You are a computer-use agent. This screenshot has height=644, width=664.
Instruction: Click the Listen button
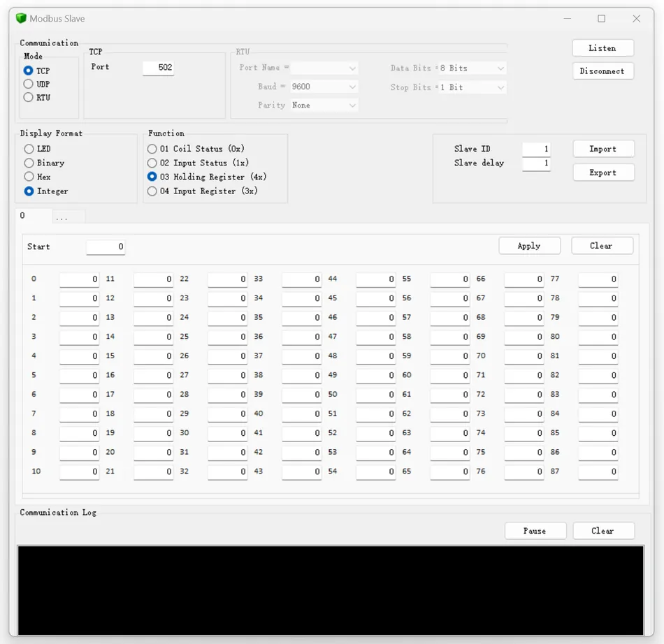603,48
